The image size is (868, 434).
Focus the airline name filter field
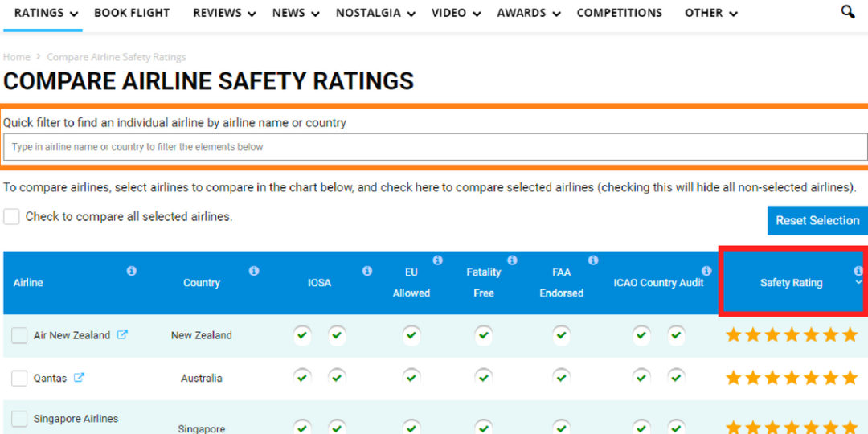click(x=434, y=147)
